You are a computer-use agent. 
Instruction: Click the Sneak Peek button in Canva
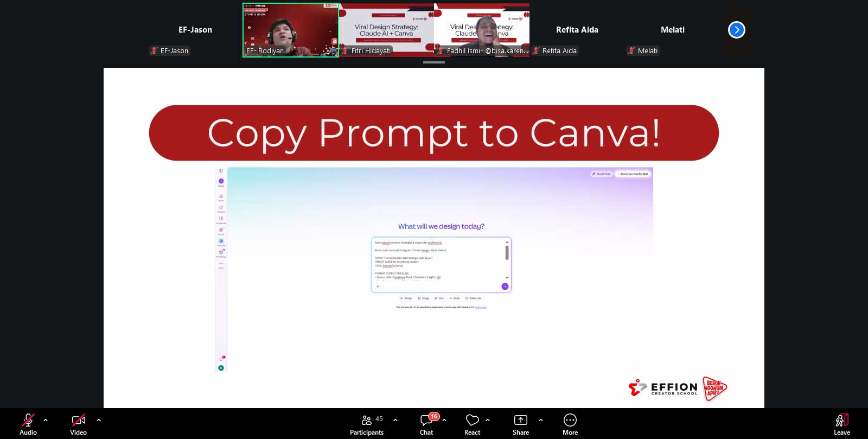(602, 174)
